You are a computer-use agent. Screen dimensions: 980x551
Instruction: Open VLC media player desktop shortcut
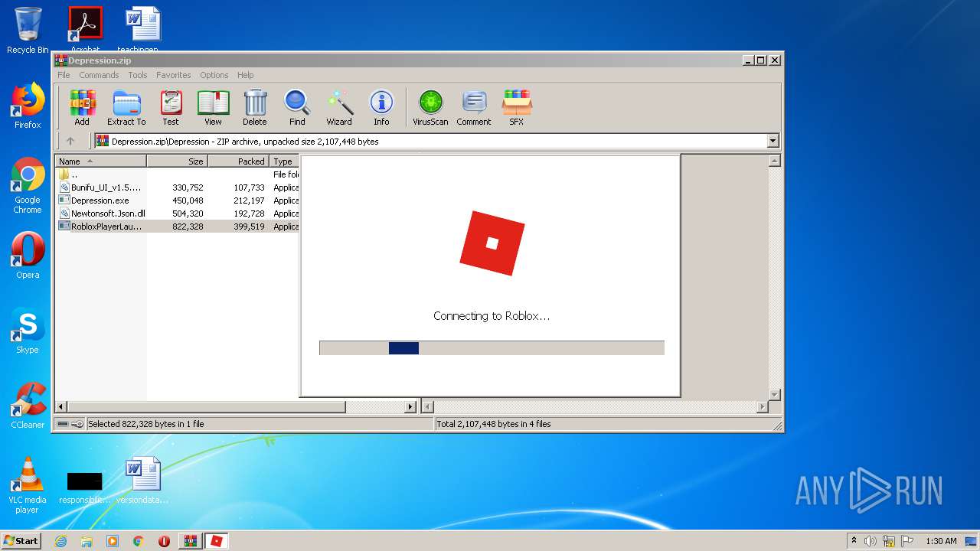tap(28, 485)
